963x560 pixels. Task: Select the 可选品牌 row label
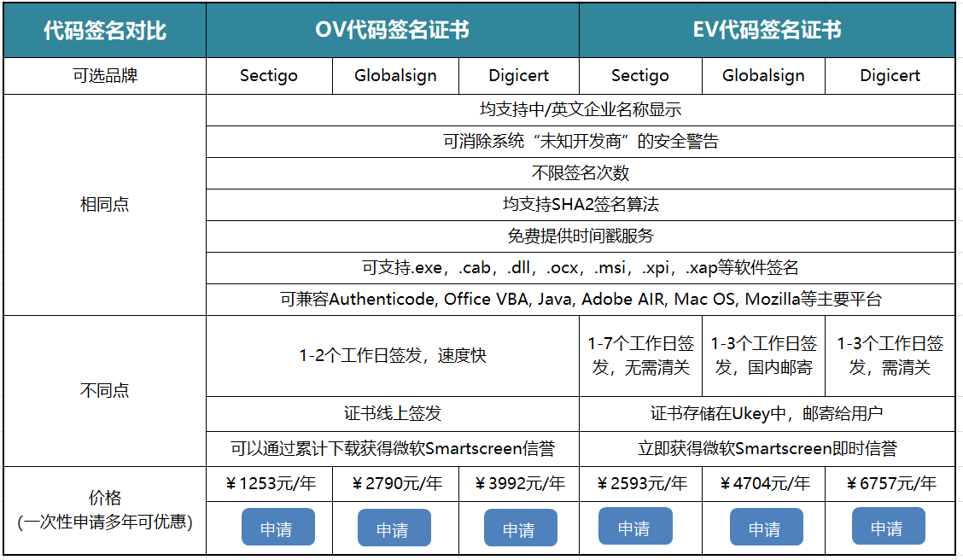(103, 76)
